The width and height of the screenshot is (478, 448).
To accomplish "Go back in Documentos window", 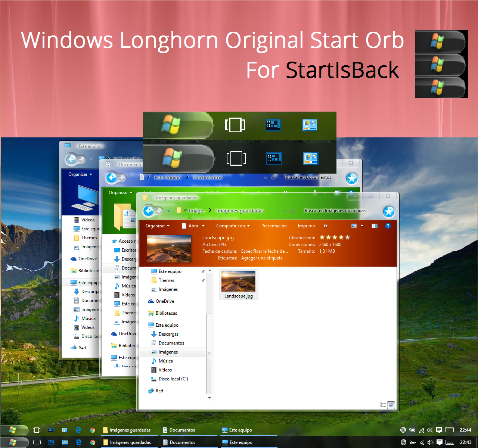I will click(111, 178).
